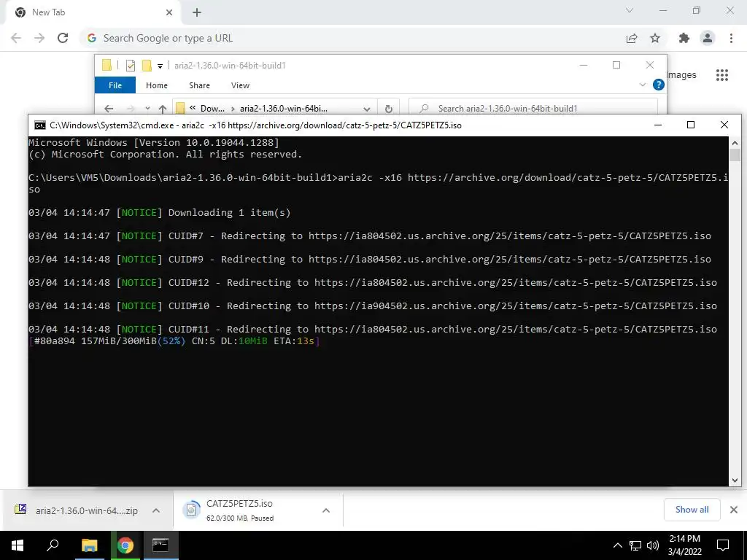Image resolution: width=747 pixels, height=560 pixels.
Task: Expand CATZ5PETZ5.iso download options chevron
Action: coord(326,510)
